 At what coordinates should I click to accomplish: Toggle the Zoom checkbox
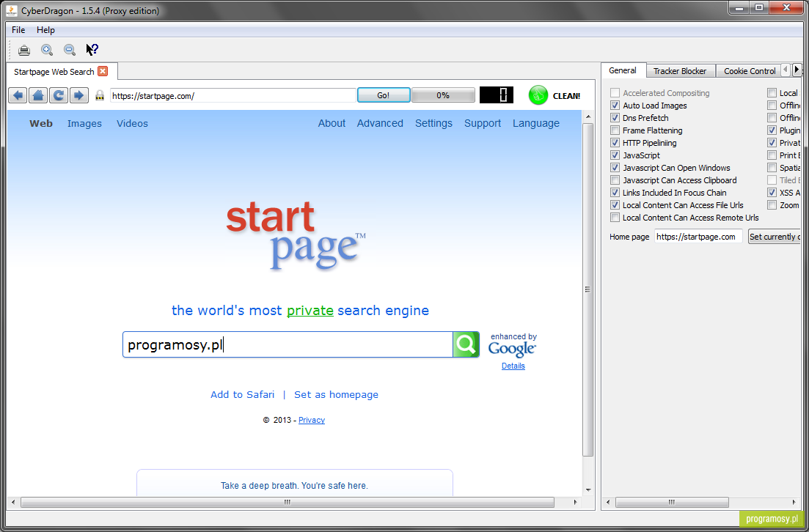[x=772, y=204]
